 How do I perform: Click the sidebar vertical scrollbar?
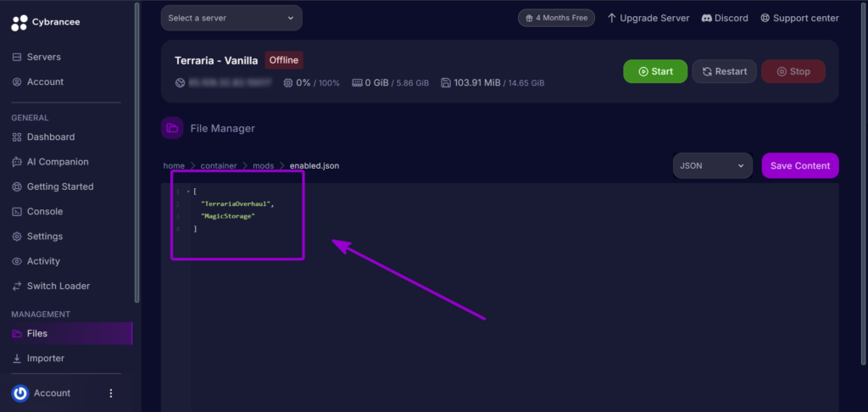(x=136, y=153)
